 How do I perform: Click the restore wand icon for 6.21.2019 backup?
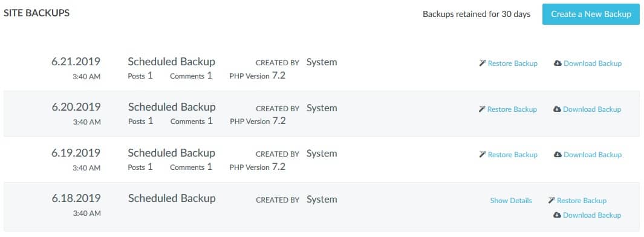pos(483,63)
